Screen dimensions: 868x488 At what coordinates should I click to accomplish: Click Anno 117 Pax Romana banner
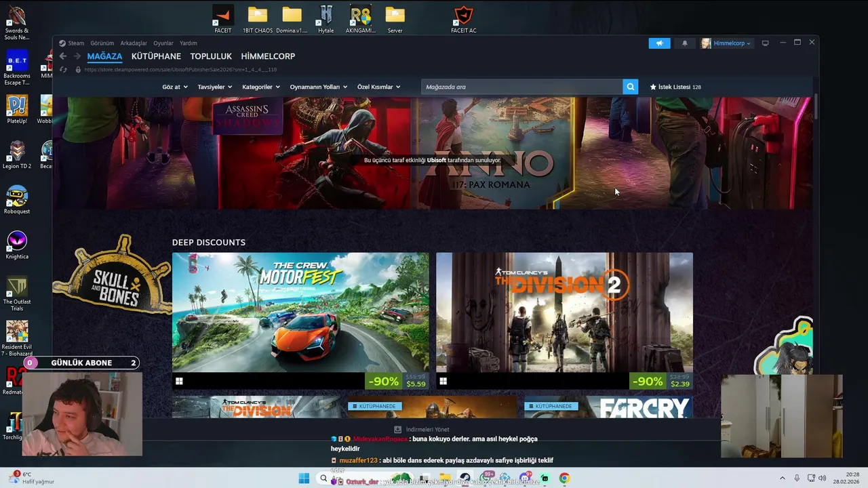[495, 152]
